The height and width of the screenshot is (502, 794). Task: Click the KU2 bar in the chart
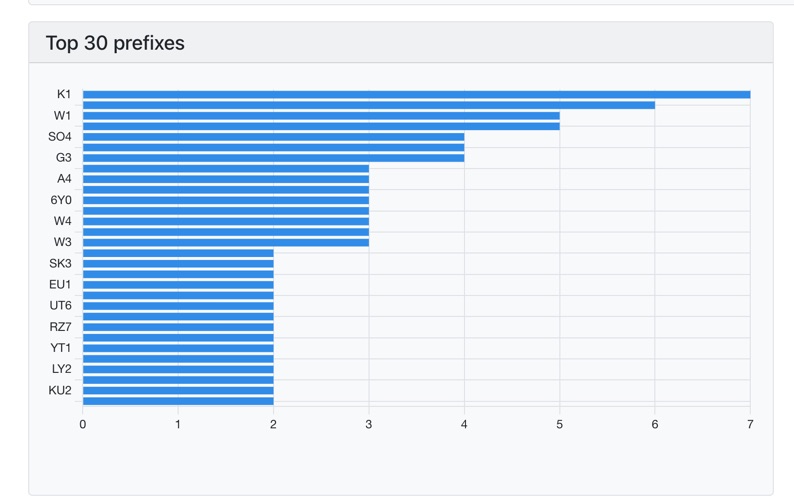[x=178, y=390]
